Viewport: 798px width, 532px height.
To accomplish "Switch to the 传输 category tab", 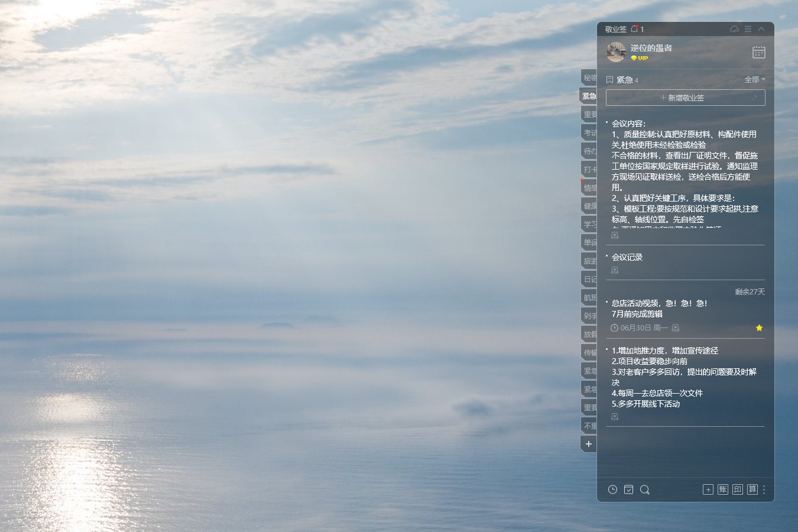I will tap(589, 353).
